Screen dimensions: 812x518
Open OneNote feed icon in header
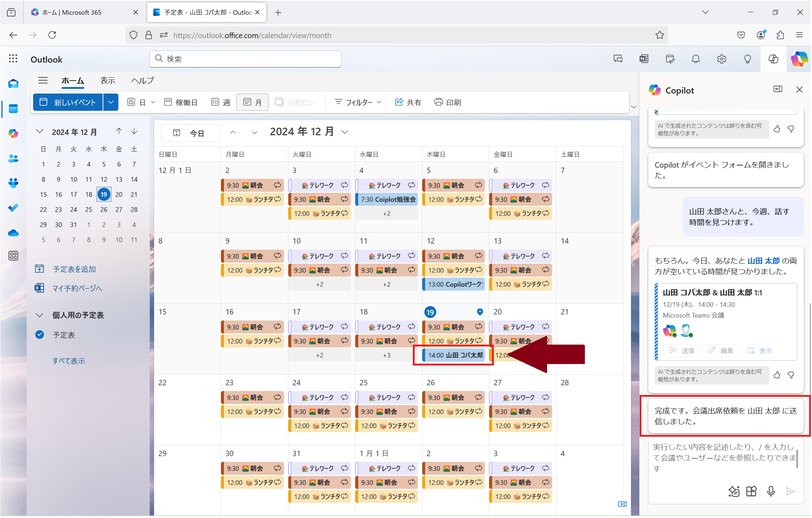click(x=644, y=59)
